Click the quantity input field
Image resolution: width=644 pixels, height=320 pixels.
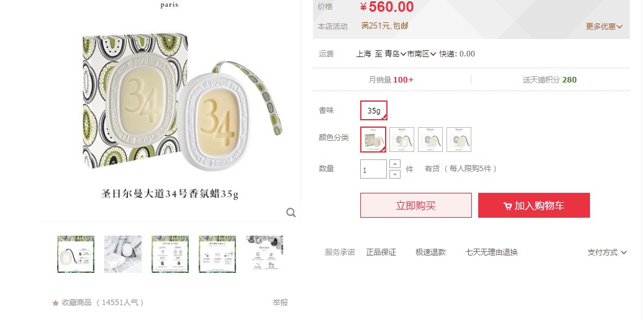[373, 169]
